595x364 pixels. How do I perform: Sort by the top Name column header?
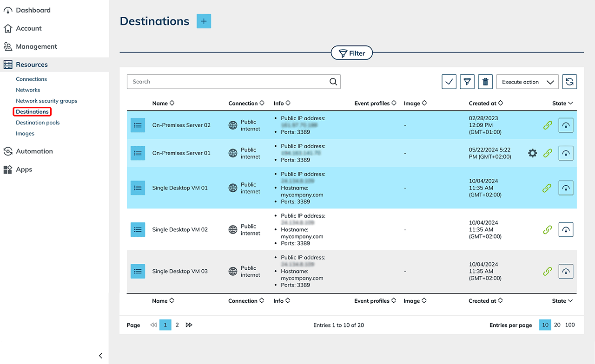click(x=163, y=103)
